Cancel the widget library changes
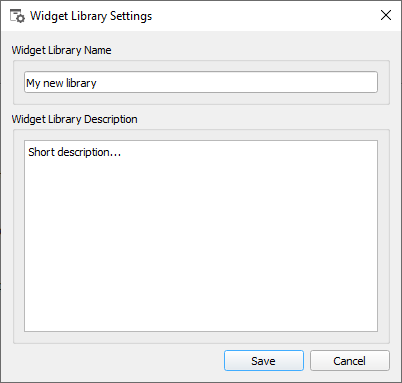 click(350, 360)
